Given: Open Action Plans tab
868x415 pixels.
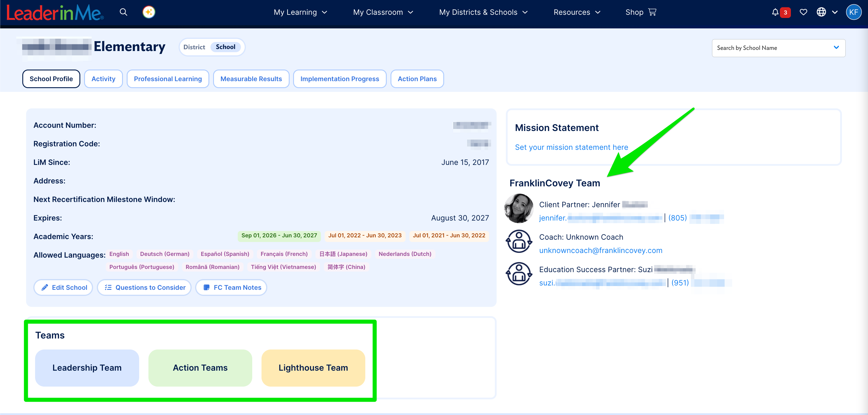Looking at the screenshot, I should point(417,79).
